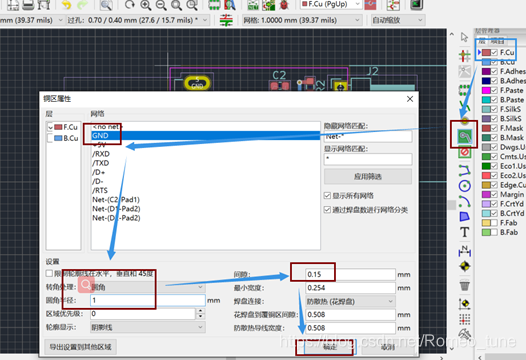Open the grid 1.0000 mm dropdown
The image size is (526, 360).
302,20
